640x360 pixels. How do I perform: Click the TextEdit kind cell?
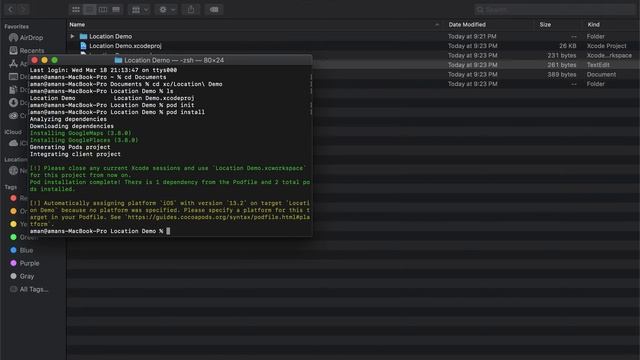pos(598,65)
